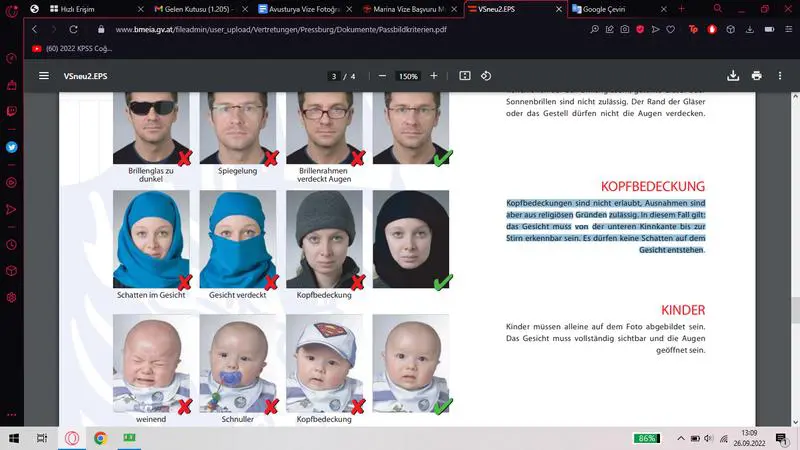Toggle the PDF sidebar hamburger menu

pos(43,76)
